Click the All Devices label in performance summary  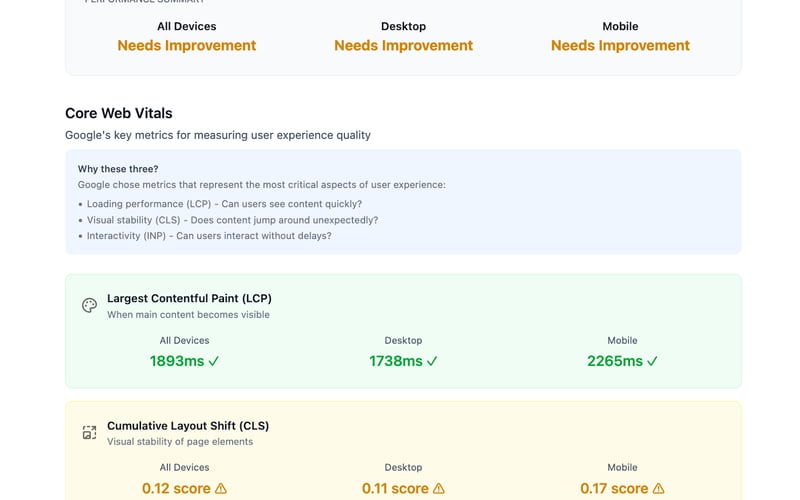pyautogui.click(x=187, y=27)
